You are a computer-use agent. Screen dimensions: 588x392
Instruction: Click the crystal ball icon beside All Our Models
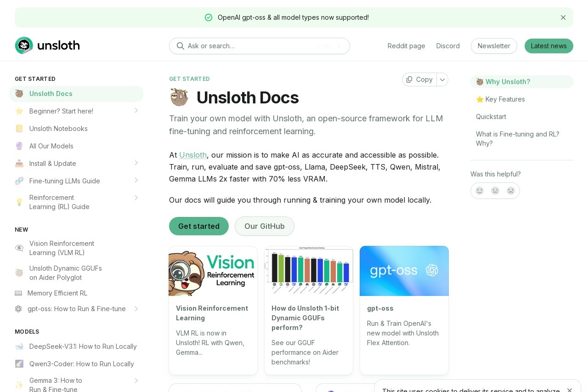pos(19,146)
